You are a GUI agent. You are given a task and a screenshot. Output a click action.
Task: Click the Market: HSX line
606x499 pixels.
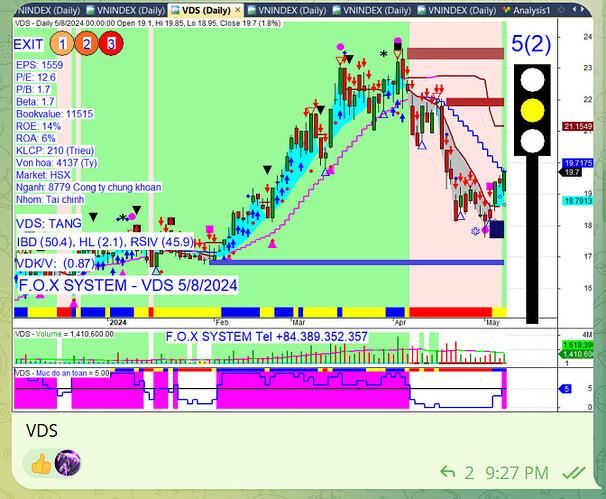(43, 175)
